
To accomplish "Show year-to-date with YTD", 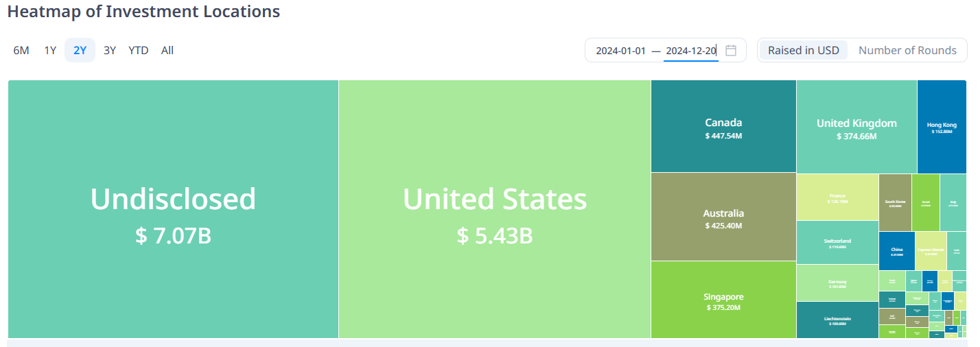I will [139, 50].
